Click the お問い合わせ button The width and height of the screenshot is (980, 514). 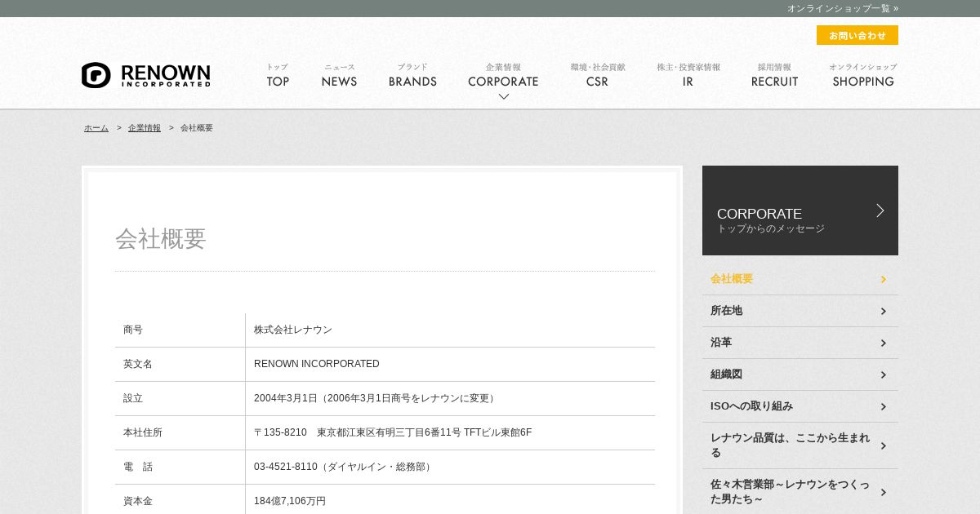(x=857, y=35)
